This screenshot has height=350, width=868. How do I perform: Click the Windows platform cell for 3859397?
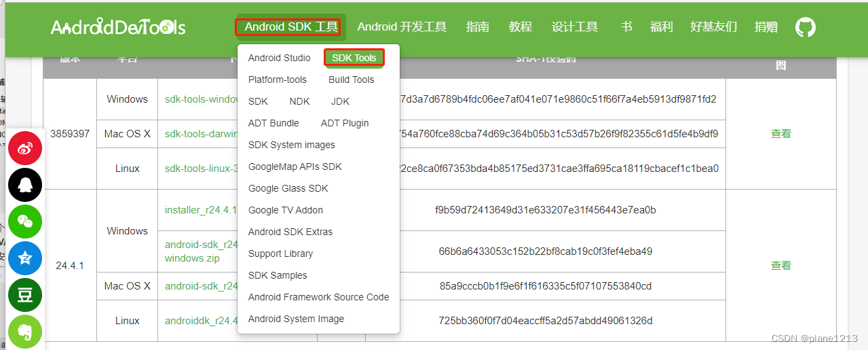tap(128, 99)
